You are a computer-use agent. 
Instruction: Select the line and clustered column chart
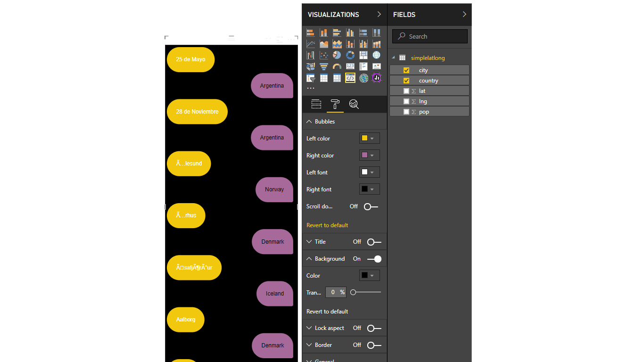[363, 44]
